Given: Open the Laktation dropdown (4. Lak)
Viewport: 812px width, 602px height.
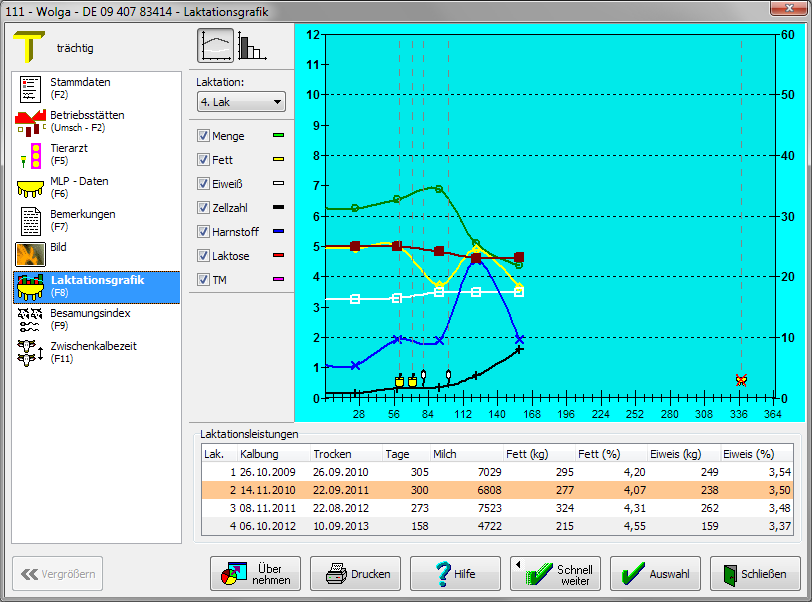Looking at the screenshot, I should (241, 102).
